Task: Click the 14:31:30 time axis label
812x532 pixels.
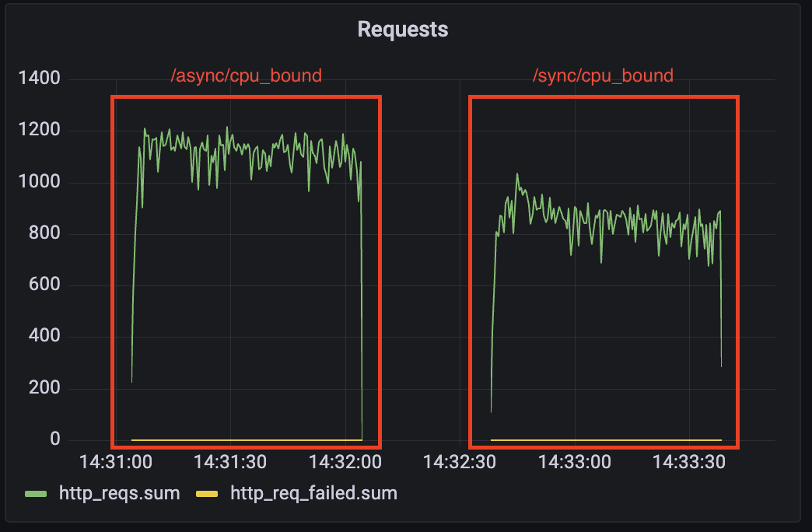Action: [x=230, y=462]
